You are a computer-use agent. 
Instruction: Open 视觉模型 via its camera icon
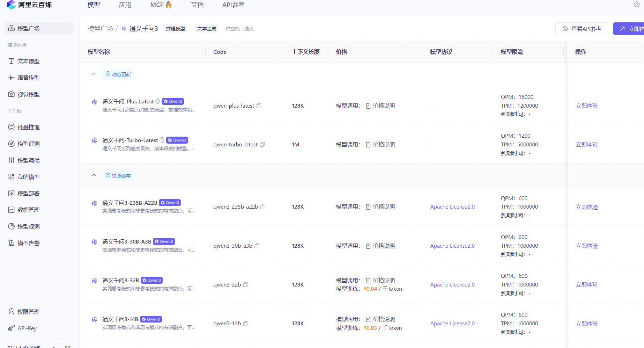tap(12, 94)
